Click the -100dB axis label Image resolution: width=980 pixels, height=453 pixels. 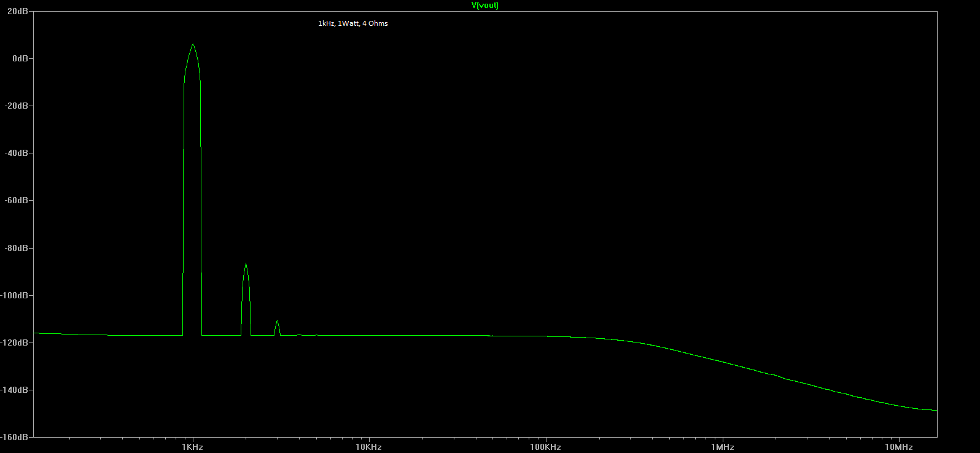14,295
